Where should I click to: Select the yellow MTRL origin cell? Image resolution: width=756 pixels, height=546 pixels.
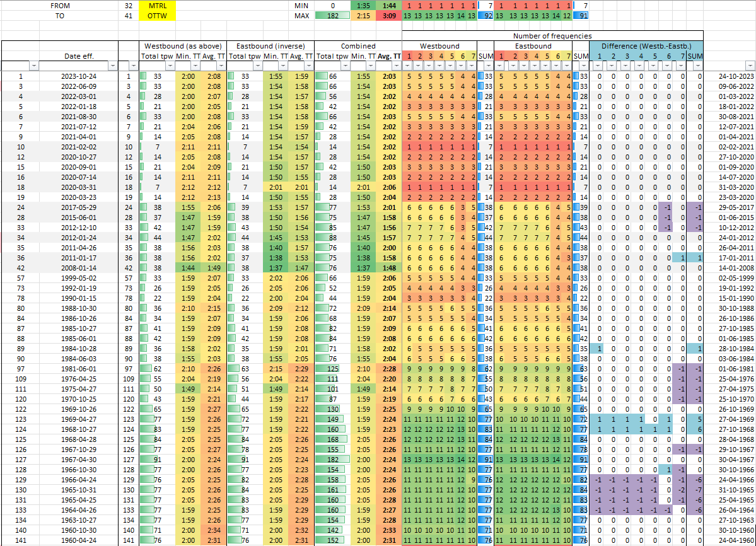pos(156,5)
